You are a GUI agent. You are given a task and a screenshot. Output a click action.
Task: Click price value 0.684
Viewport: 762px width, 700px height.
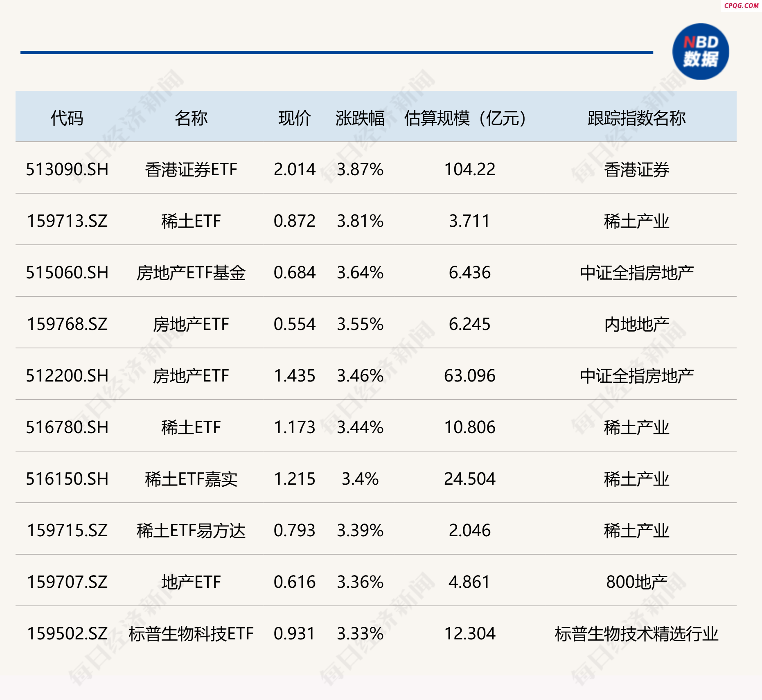(x=295, y=273)
